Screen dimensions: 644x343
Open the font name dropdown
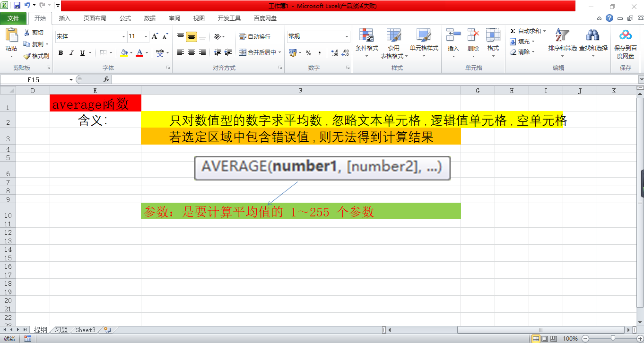point(124,36)
